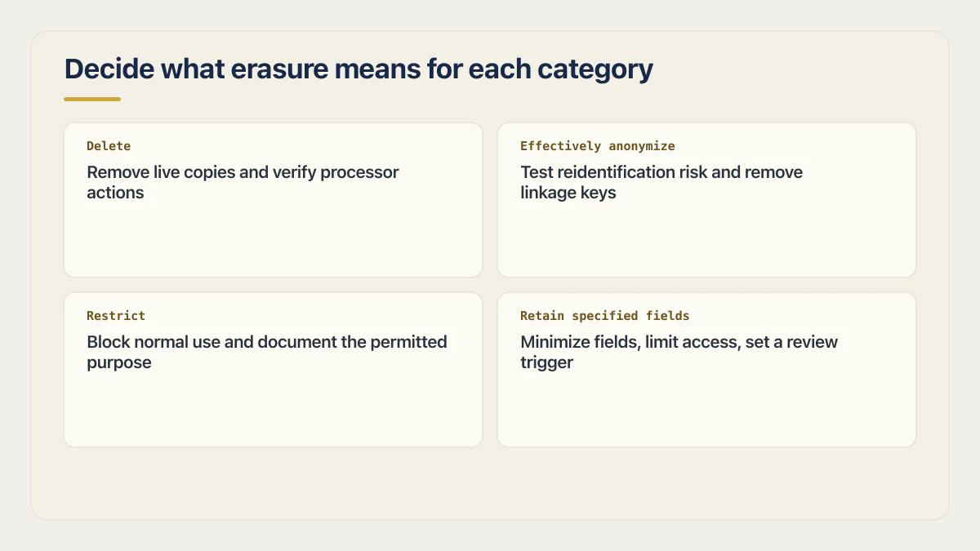Image resolution: width=980 pixels, height=551 pixels.
Task: Click the Retain specified fields card's blank area
Action: 706,410
